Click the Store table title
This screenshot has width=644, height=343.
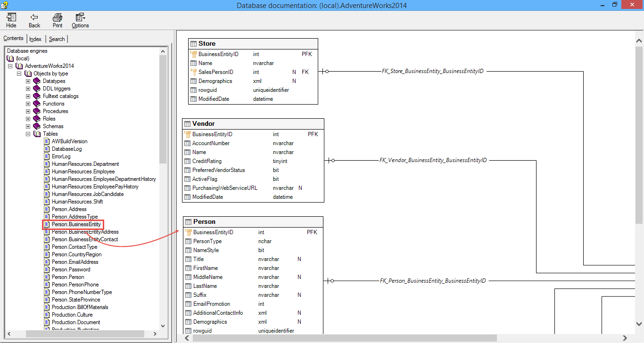click(x=207, y=43)
